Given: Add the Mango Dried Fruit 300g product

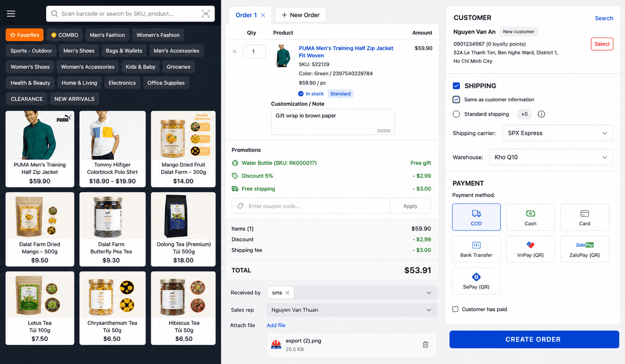Looking at the screenshot, I should pyautogui.click(x=183, y=149).
